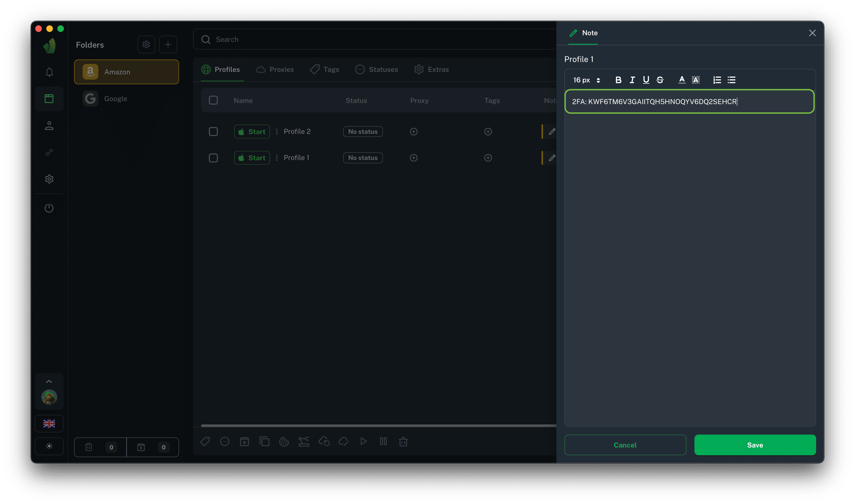The image size is (855, 504).
Task: Save the note
Action: [x=755, y=445]
